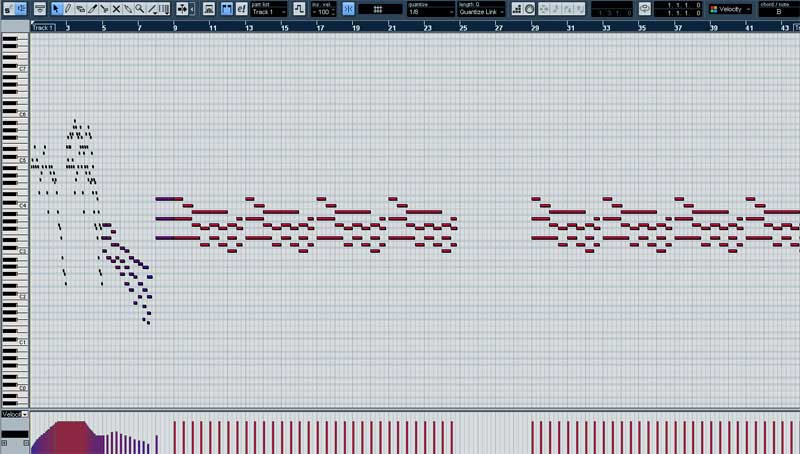The width and height of the screenshot is (800, 454).
Task: Toggle Edit Active Part Only button
Action: [x=227, y=9]
